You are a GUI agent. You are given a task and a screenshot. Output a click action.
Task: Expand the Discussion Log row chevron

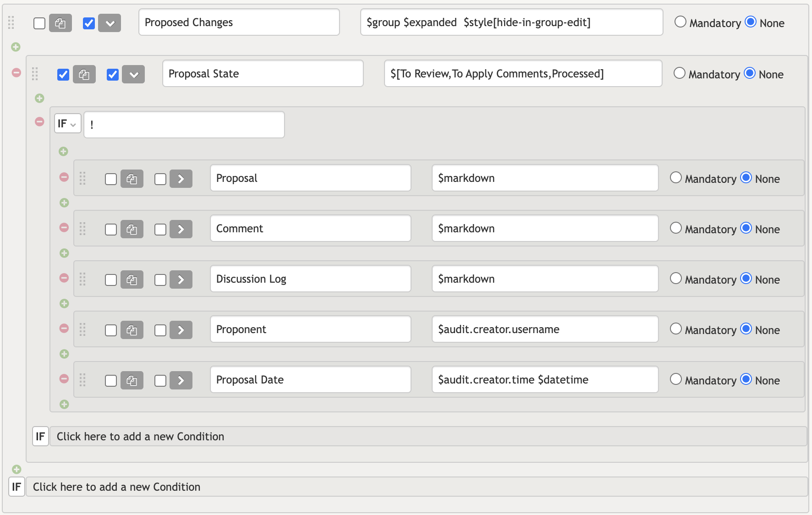click(x=181, y=279)
